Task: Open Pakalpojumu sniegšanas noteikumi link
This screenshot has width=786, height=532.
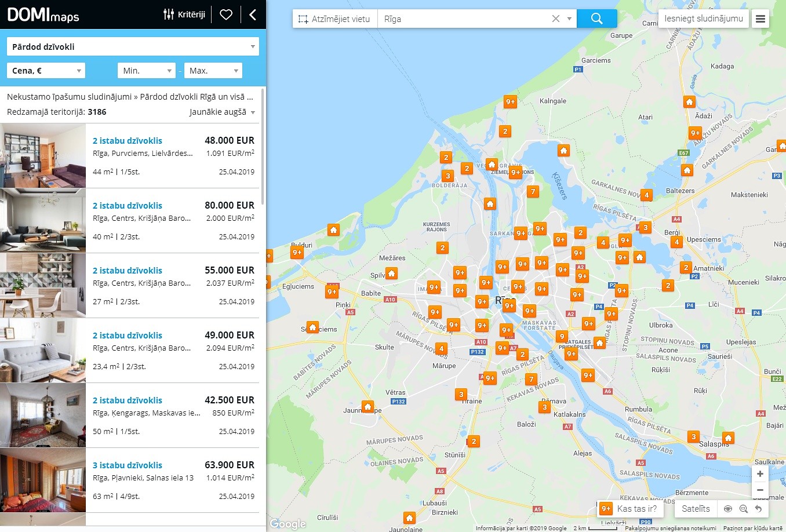Action: point(671,528)
